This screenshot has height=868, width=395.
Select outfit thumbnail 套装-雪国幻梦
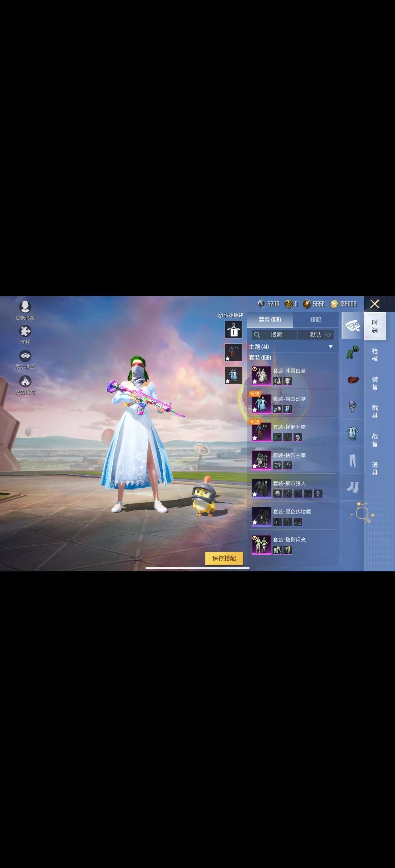(261, 403)
